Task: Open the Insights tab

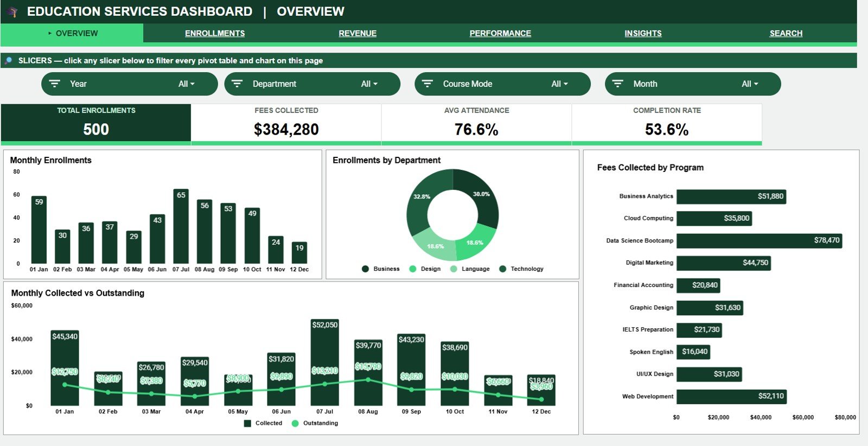Action: point(643,33)
